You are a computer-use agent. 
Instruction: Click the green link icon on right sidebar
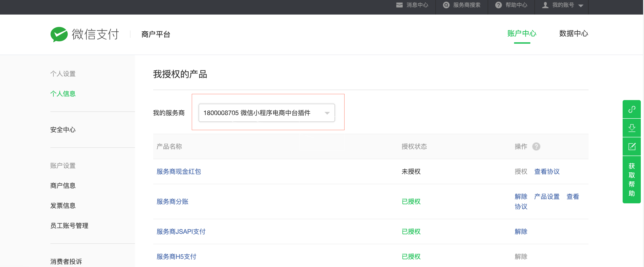pos(632,109)
